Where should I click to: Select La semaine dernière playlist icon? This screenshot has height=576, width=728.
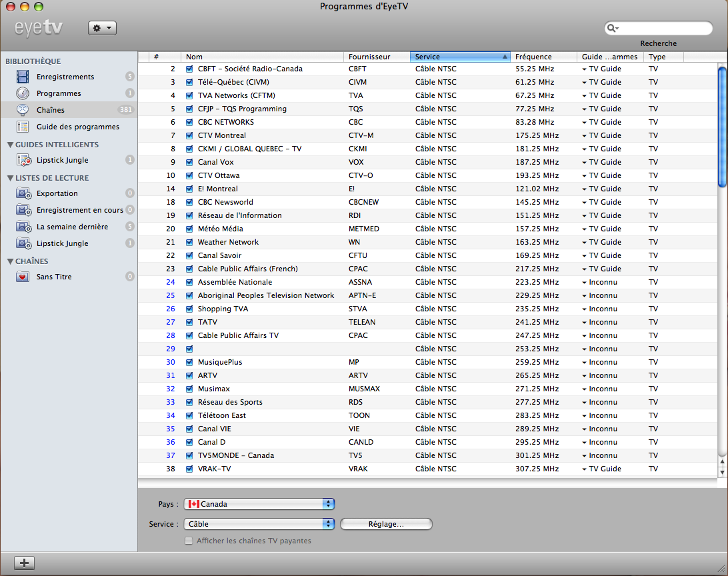pos(24,227)
